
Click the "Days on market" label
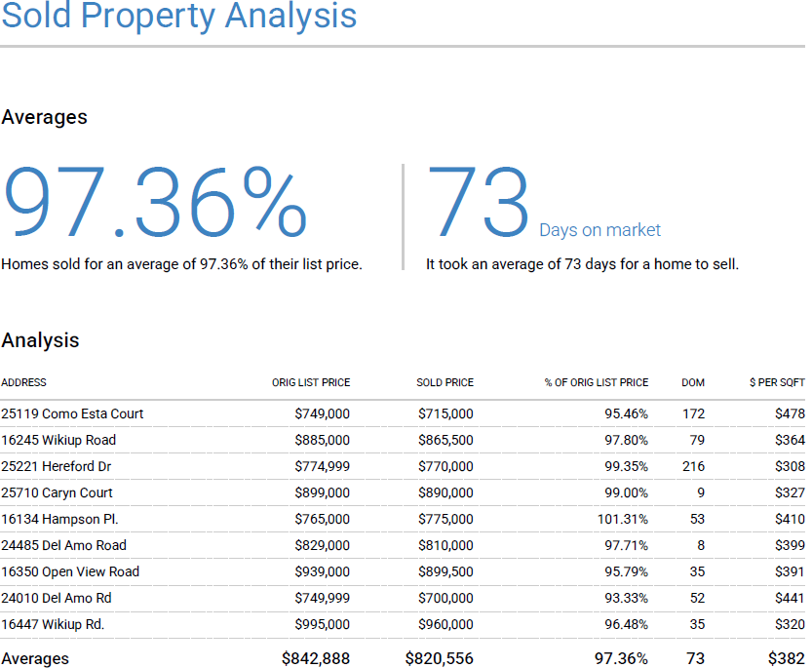coord(599,230)
